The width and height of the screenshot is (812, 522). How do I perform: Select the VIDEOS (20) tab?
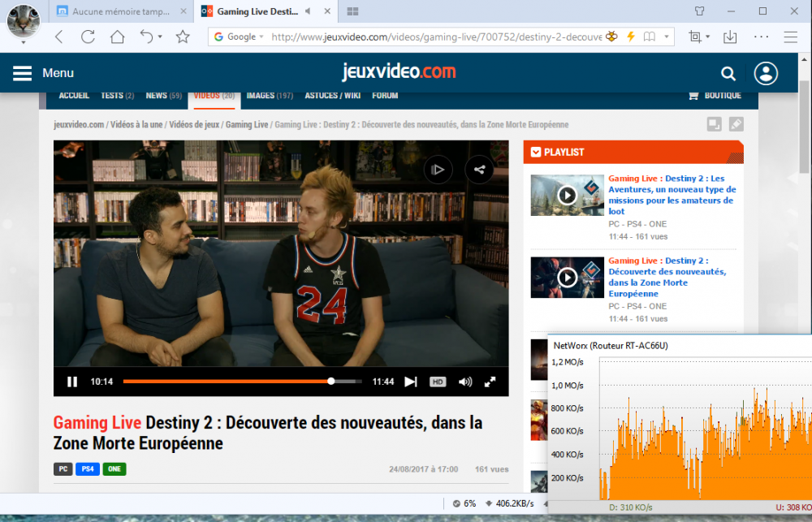coord(214,96)
